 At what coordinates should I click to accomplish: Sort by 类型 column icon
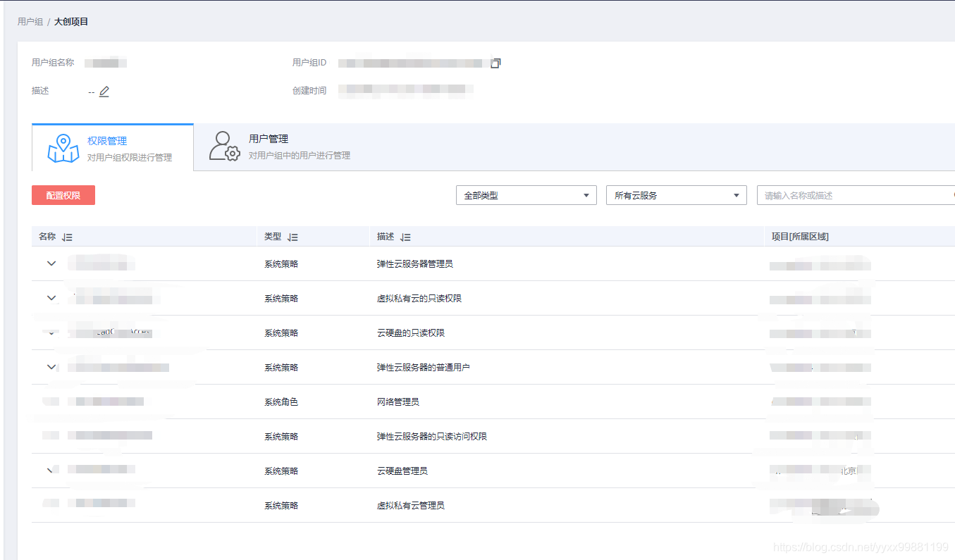(292, 237)
